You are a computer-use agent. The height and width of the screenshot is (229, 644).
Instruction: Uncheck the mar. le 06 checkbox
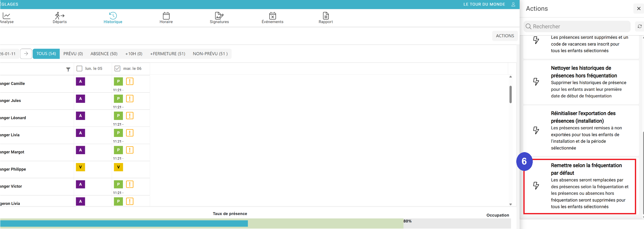tap(117, 68)
